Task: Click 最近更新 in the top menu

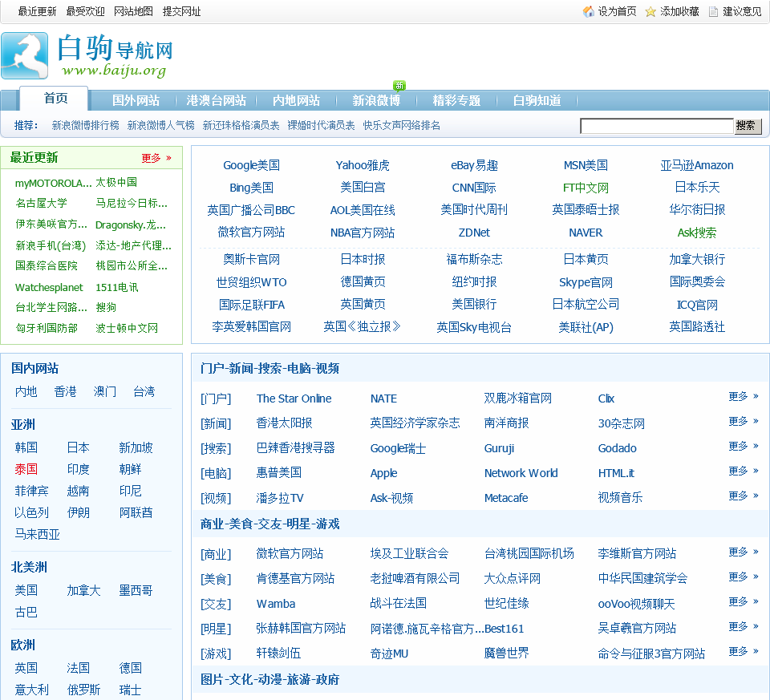Action: tap(37, 11)
